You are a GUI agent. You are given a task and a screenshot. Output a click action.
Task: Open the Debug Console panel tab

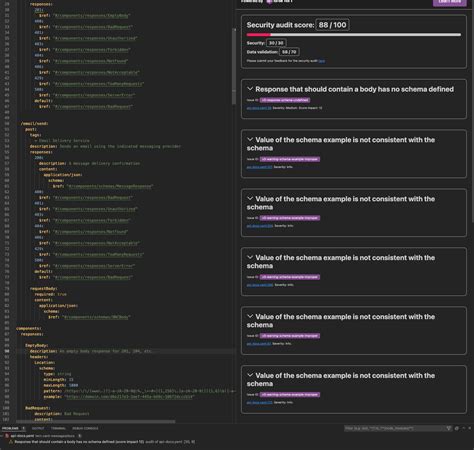point(85,428)
